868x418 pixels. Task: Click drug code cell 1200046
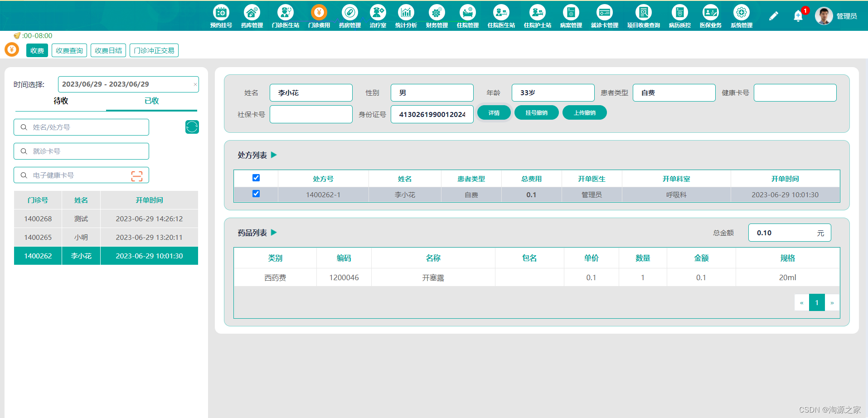coord(344,277)
